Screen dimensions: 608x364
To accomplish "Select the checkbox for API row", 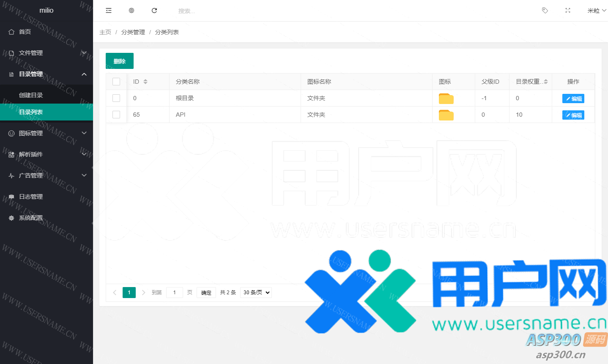I will coord(116,115).
